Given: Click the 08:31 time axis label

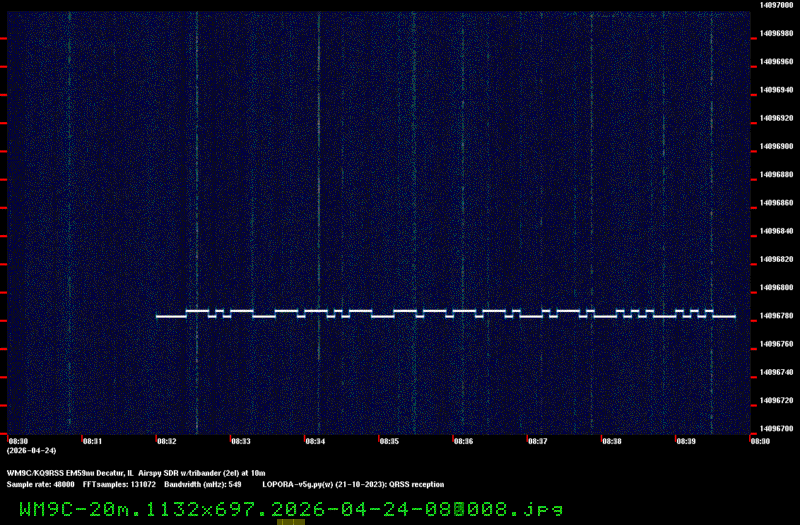Looking at the screenshot, I should pyautogui.click(x=91, y=440).
